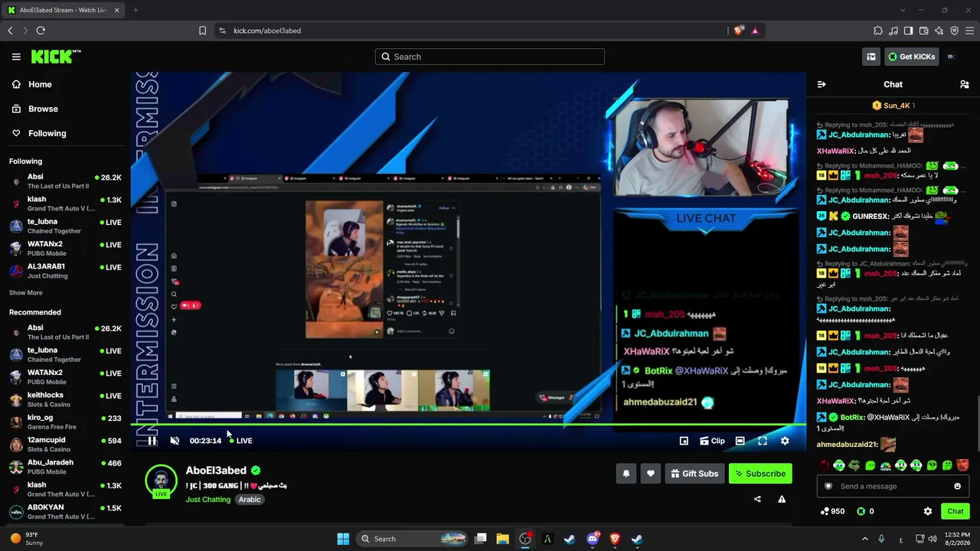Open the browser media control icon
The height and width of the screenshot is (551, 980).
coord(893,31)
